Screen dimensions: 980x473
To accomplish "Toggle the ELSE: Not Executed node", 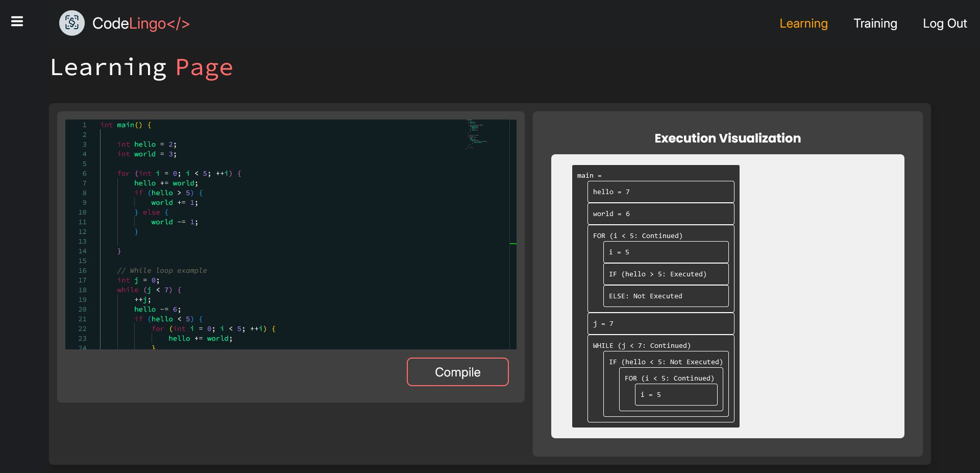I will pyautogui.click(x=646, y=296).
